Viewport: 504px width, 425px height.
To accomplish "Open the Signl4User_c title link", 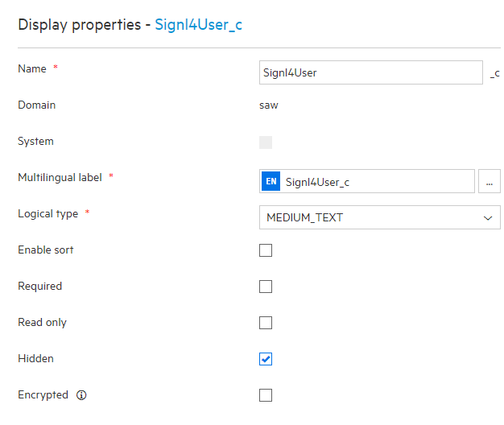I will [198, 25].
